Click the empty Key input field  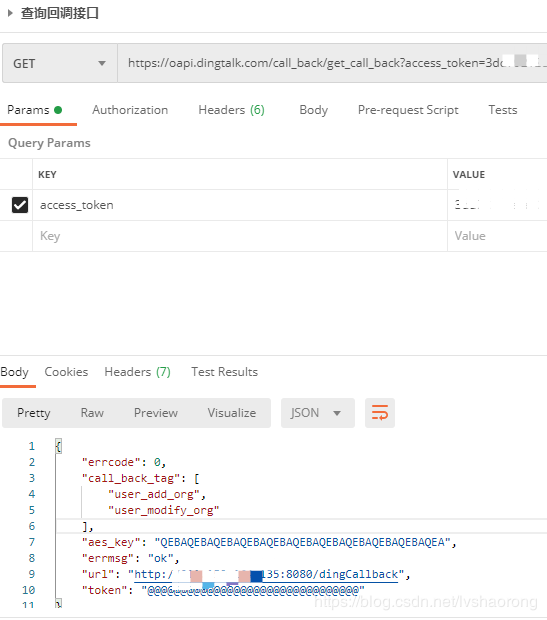(240, 236)
